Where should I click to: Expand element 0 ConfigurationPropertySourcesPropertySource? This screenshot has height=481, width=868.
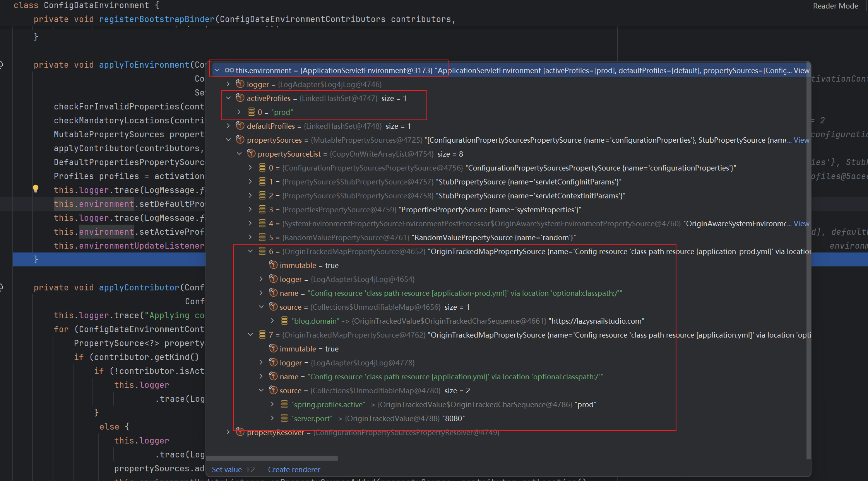click(250, 168)
